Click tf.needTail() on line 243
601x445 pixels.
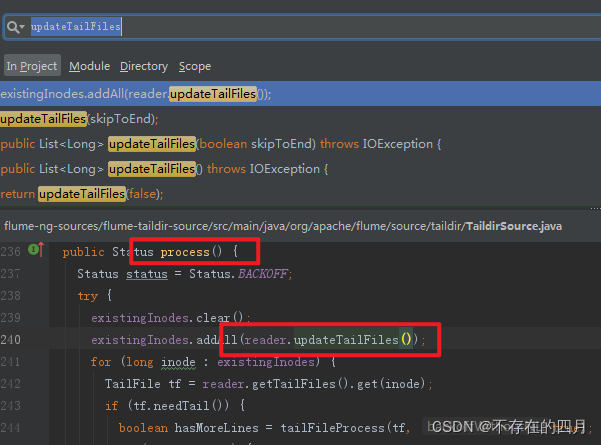181,406
